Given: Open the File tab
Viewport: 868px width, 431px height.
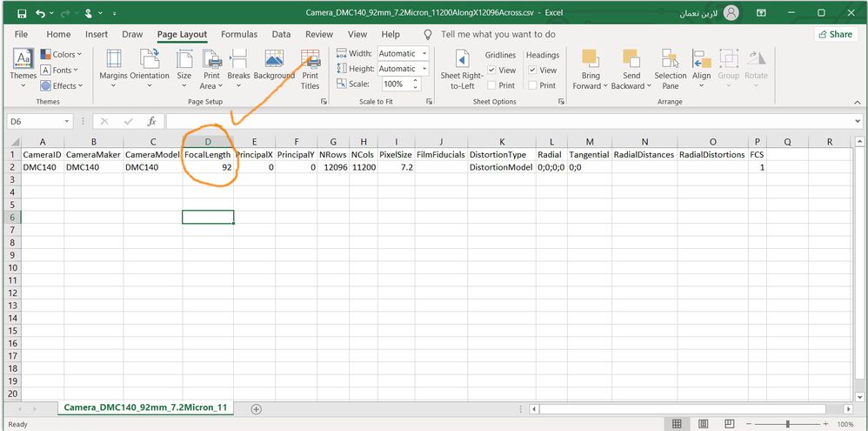Looking at the screenshot, I should coord(21,34).
